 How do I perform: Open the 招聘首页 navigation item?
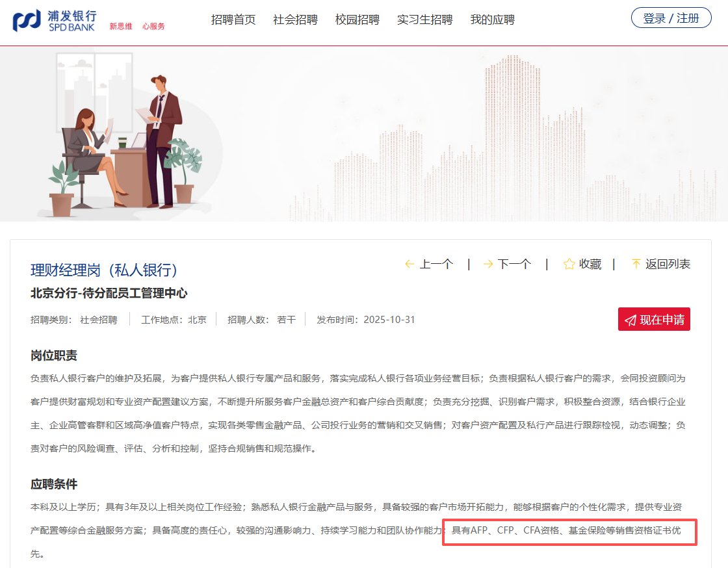pos(233,19)
